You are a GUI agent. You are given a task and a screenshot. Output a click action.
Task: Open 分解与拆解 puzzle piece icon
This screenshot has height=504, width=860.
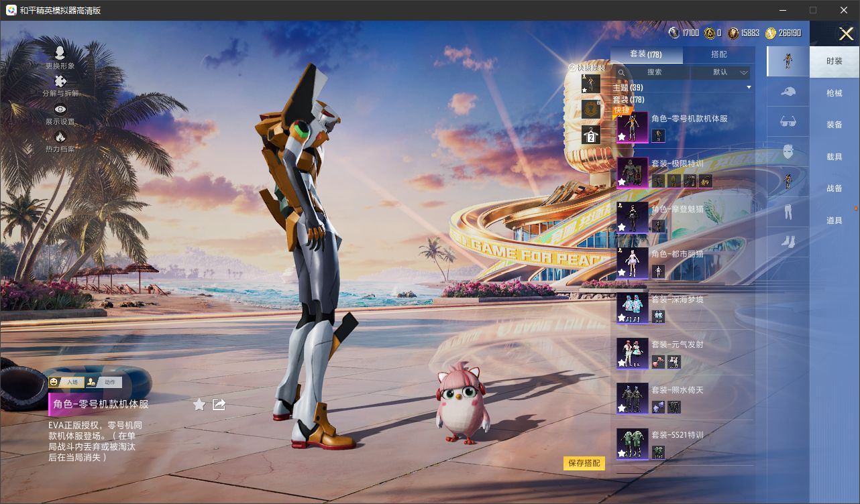(60, 82)
